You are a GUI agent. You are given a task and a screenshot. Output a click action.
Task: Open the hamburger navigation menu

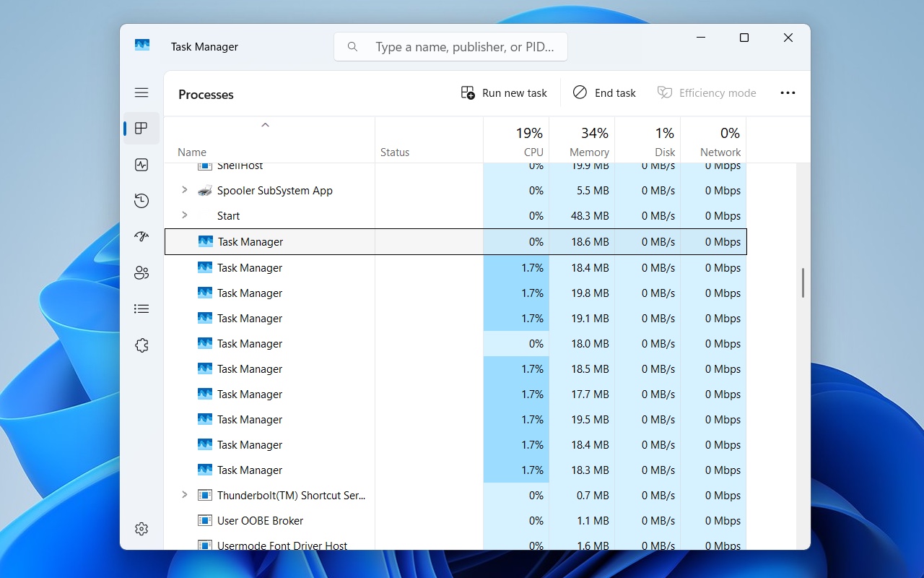(141, 92)
